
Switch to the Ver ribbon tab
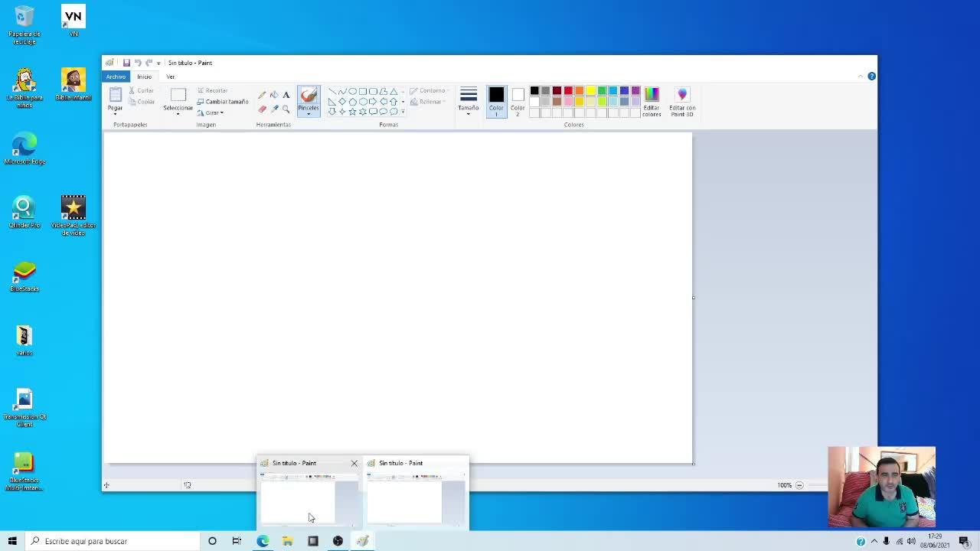[171, 77]
